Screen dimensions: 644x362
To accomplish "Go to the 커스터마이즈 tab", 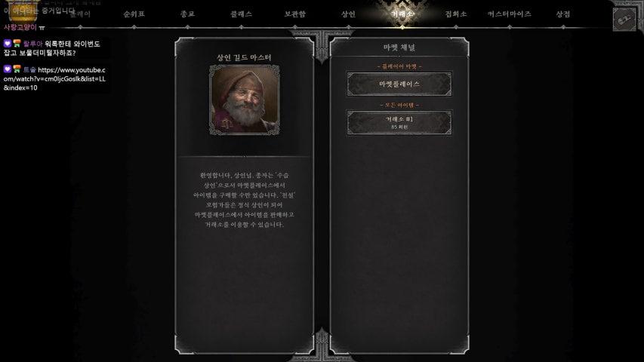I will click(510, 14).
